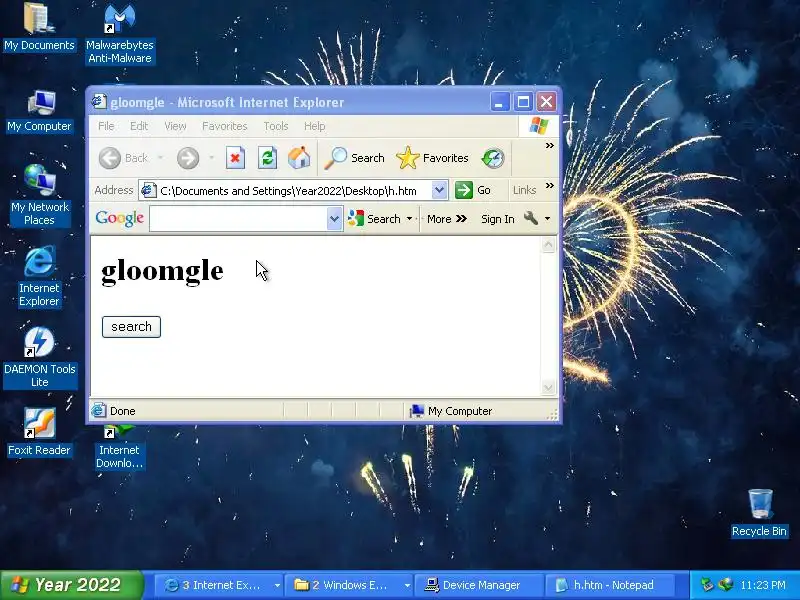Click the Links label

pyautogui.click(x=524, y=190)
